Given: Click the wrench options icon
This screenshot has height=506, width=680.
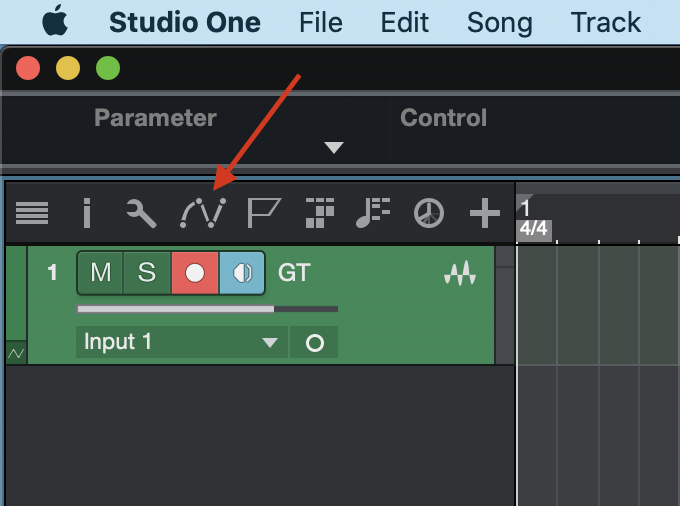Looking at the screenshot, I should [x=141, y=213].
